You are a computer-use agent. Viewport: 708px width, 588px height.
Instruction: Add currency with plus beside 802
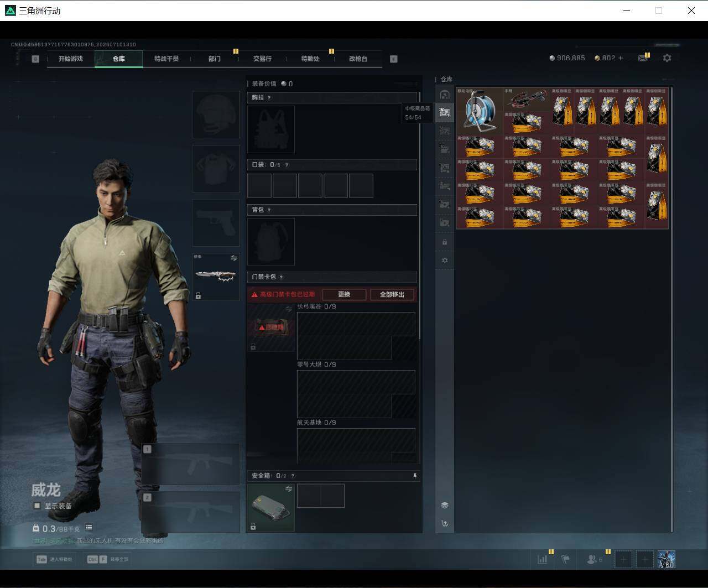[x=621, y=58]
